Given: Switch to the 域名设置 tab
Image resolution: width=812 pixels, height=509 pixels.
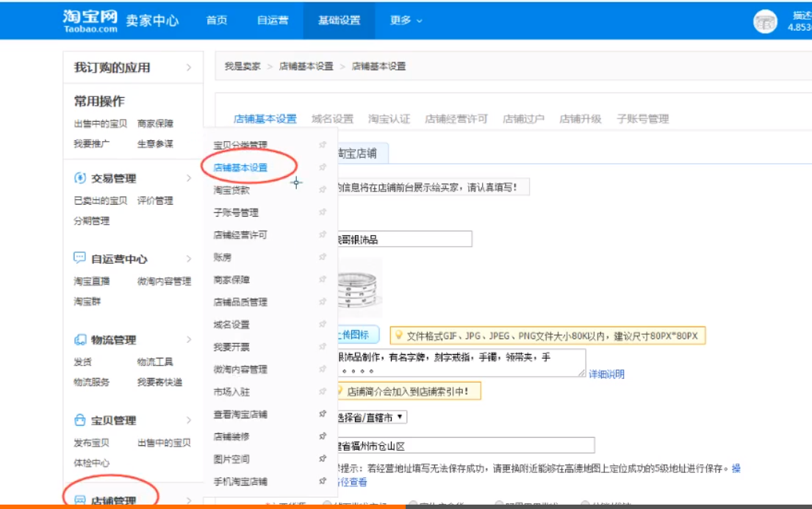Looking at the screenshot, I should pos(332,119).
